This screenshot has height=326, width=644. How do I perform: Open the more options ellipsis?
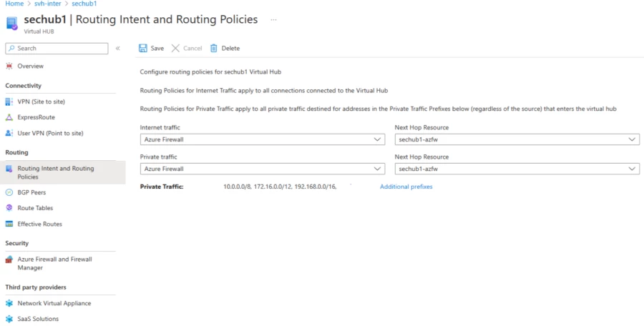point(273,20)
